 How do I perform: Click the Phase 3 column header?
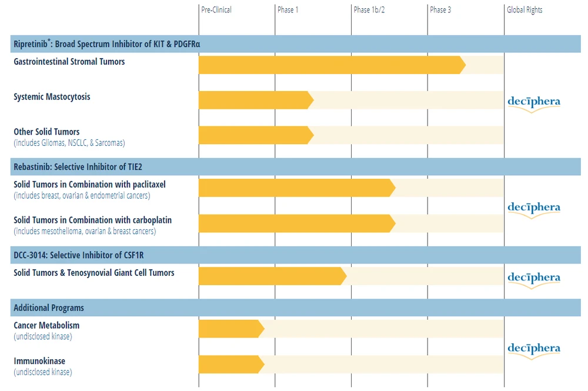pos(440,10)
